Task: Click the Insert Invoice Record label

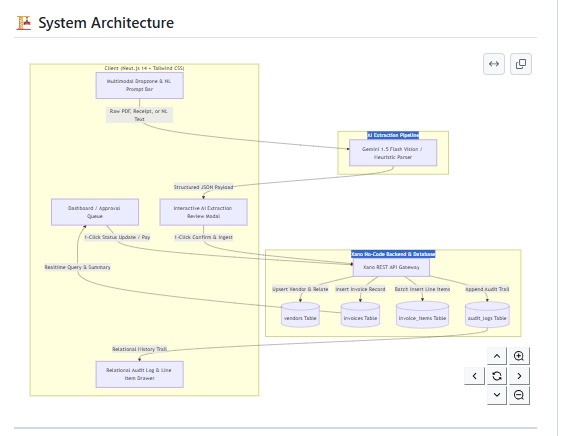Action: 360,289
